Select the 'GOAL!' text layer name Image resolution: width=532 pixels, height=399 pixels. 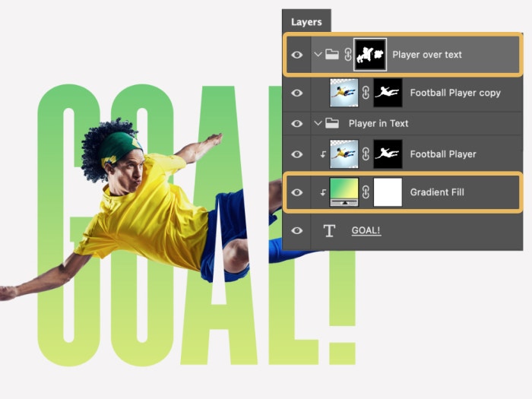pos(366,231)
